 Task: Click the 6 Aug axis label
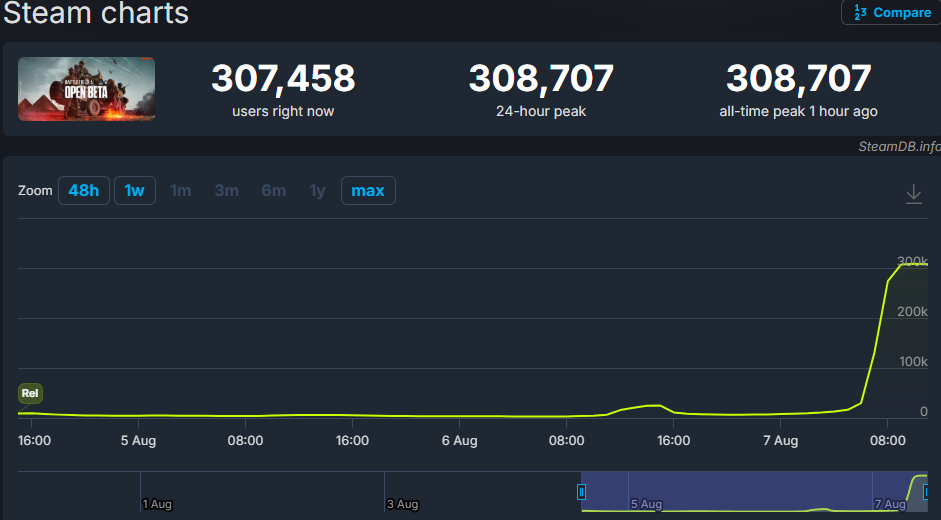tap(459, 441)
